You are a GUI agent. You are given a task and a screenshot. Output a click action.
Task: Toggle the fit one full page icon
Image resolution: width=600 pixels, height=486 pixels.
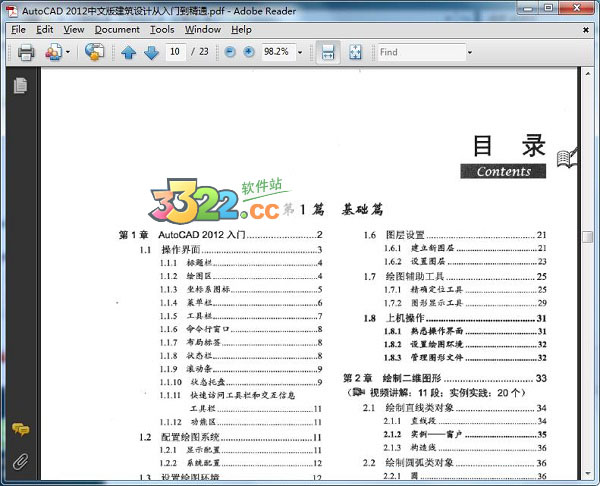[x=355, y=52]
